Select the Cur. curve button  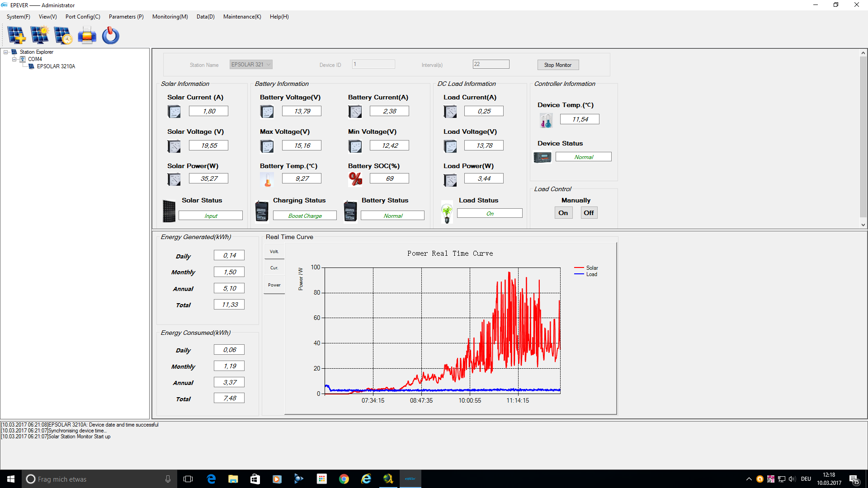pyautogui.click(x=274, y=268)
